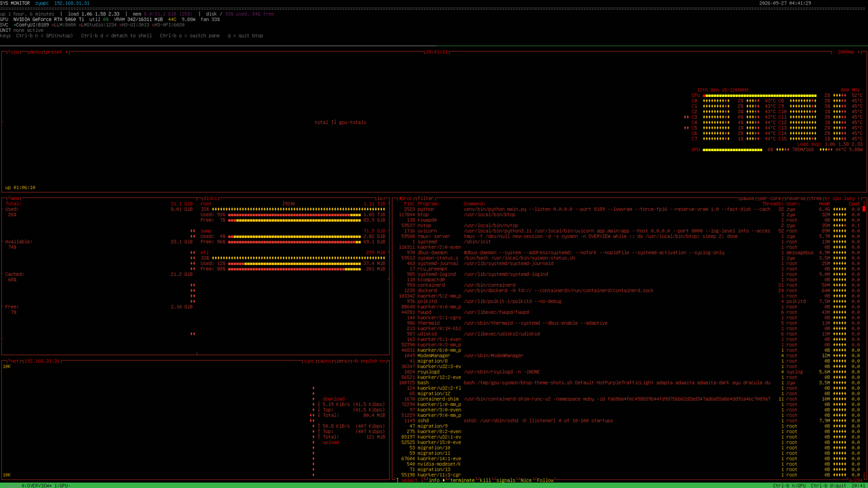Toggle sync scaling in the net box
868x488 pixels.
309,361
